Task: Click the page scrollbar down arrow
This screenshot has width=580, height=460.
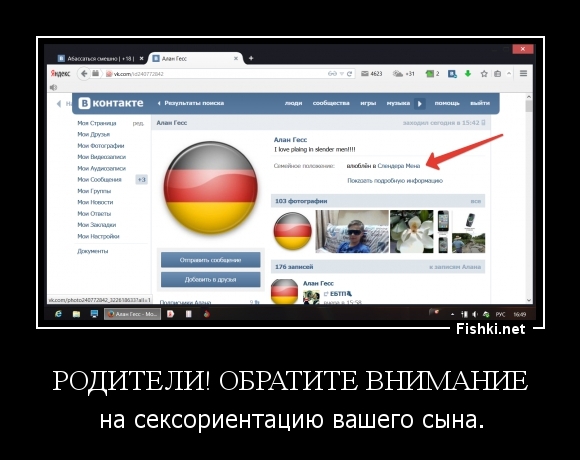Action: (529, 300)
